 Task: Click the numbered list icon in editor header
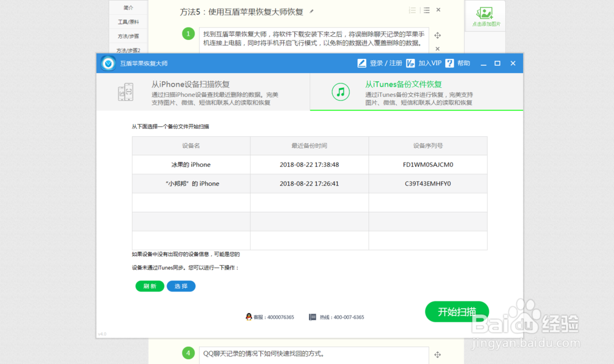[413, 10]
